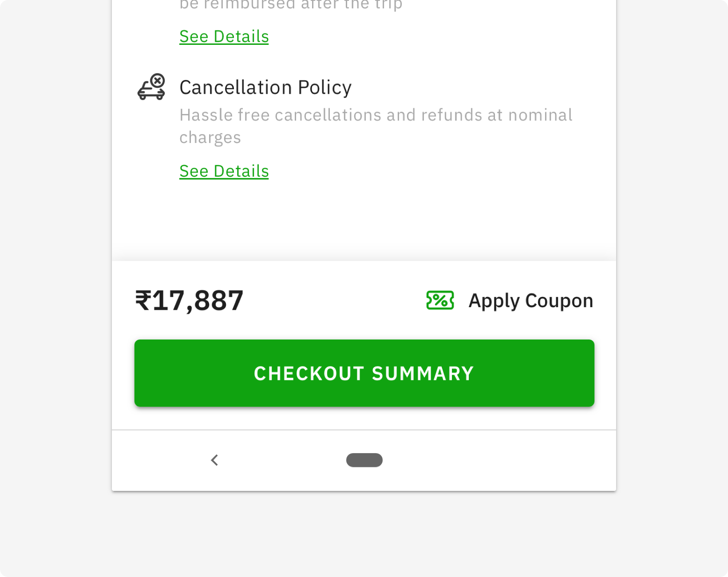Tap the home pill navigation indicator

tap(364, 460)
